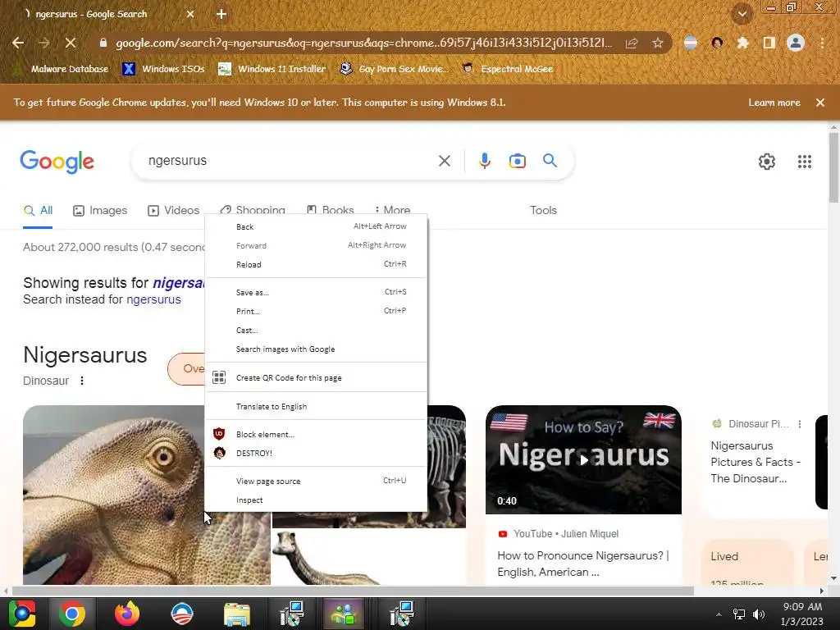
Task: Open a new browser tab
Action: [x=221, y=14]
